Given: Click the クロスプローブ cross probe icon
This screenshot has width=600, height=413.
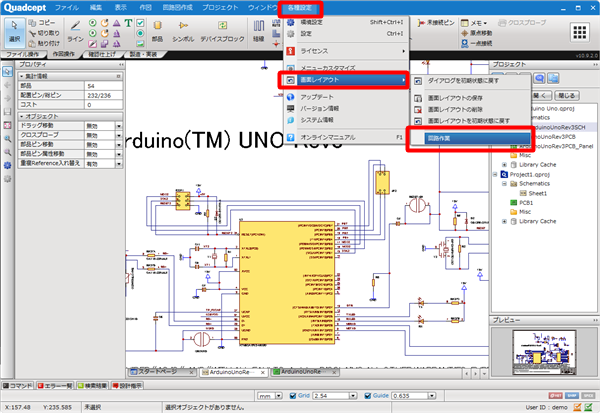Looking at the screenshot, I should (502, 23).
